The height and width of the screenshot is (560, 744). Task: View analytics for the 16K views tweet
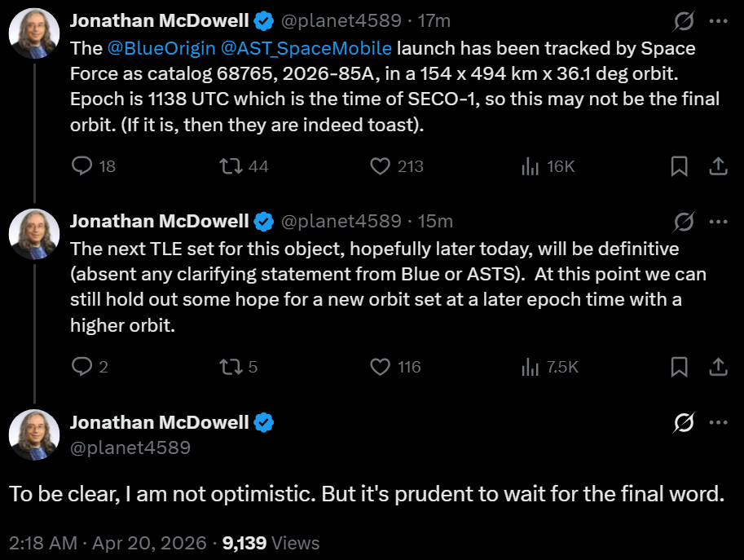point(530,166)
